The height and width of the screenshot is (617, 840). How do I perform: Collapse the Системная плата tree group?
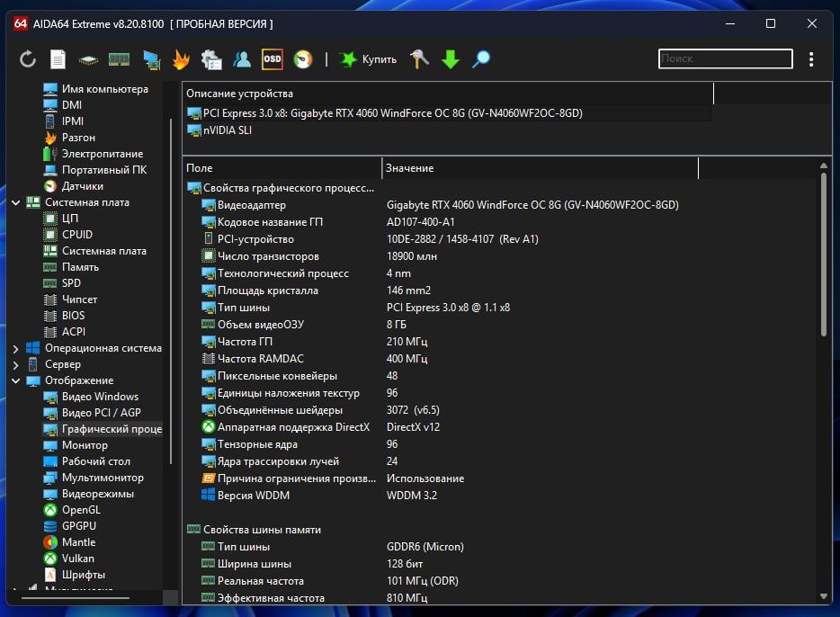click(x=16, y=202)
